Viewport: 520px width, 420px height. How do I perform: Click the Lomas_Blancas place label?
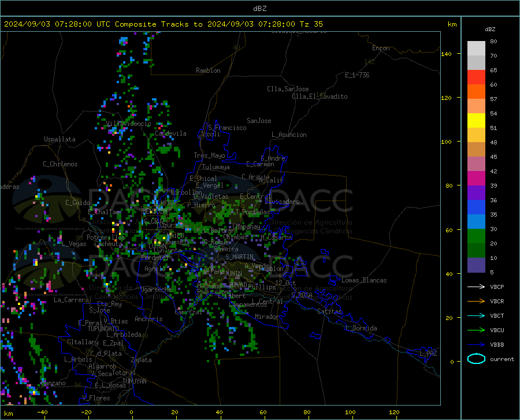(x=364, y=280)
